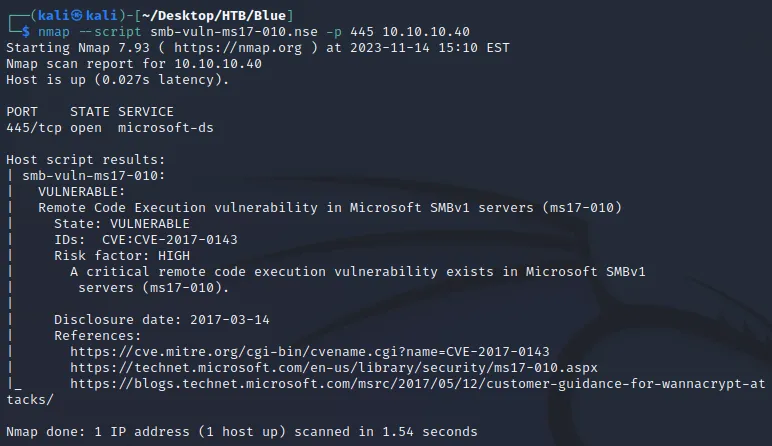This screenshot has height=446, width=772.
Task: Click the Host is up latency line
Action: tap(118, 80)
